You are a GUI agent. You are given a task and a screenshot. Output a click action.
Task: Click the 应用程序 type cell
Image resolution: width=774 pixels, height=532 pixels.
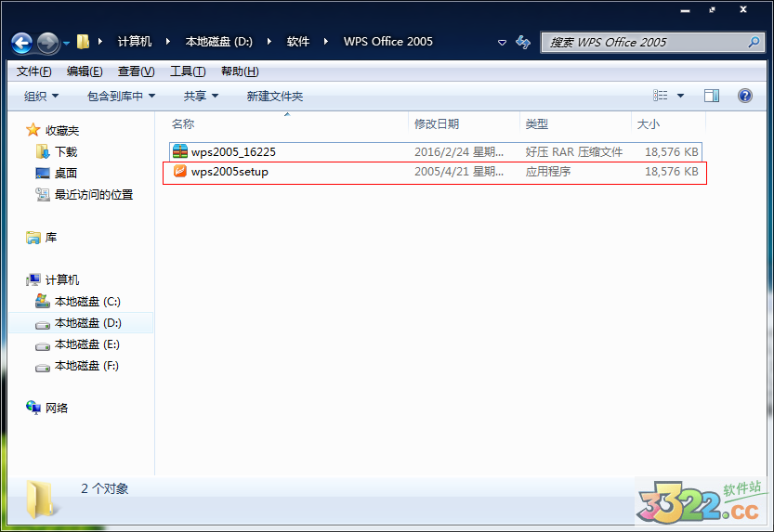pyautogui.click(x=548, y=172)
